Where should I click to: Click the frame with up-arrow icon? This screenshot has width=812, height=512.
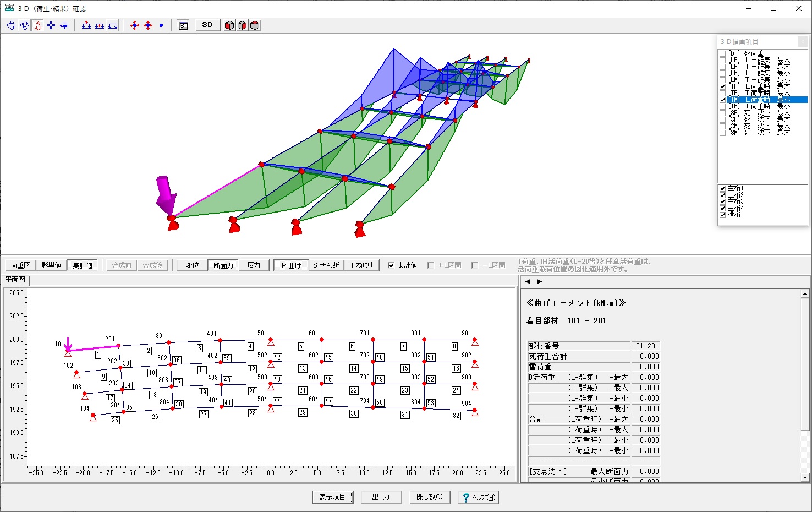(x=86, y=25)
